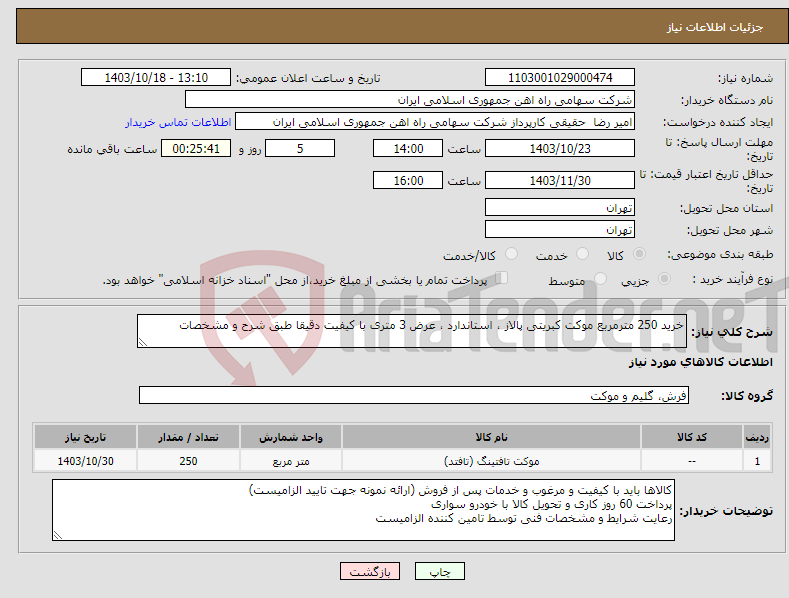Viewport: 789px width, 598px height.
Task: Toggle the اسناد خزانه اسلامی payment checkbox
Action: pyautogui.click(x=502, y=277)
